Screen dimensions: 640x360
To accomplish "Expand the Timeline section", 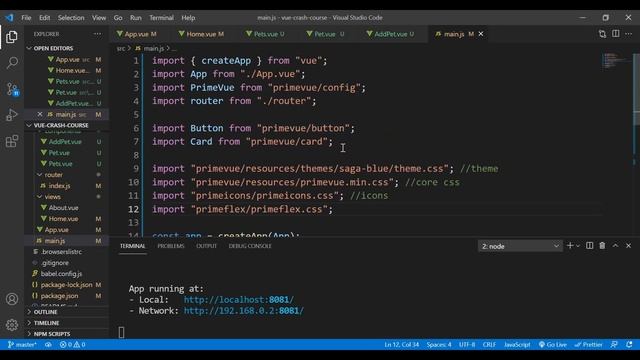I will click(66, 323).
